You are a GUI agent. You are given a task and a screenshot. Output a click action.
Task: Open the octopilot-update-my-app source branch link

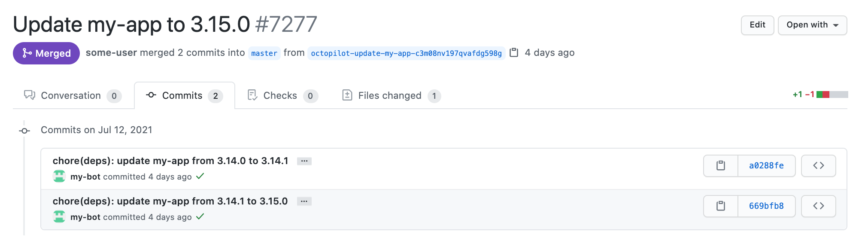pos(406,53)
